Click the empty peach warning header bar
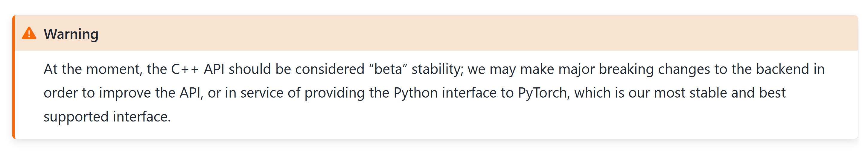Viewport: 868px width, 158px height. coord(472,33)
